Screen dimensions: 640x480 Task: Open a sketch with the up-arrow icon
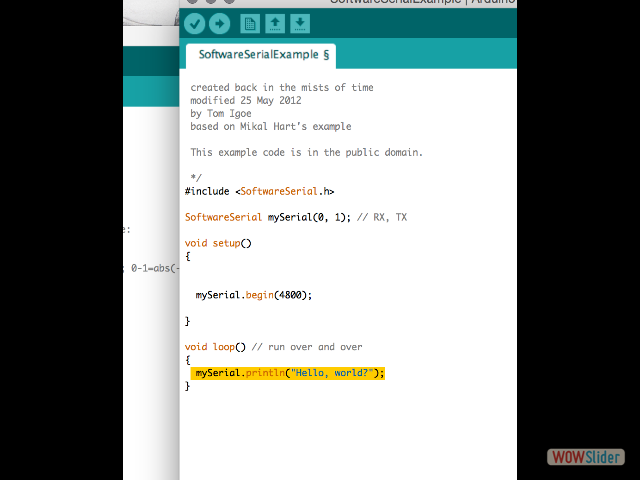click(x=275, y=24)
